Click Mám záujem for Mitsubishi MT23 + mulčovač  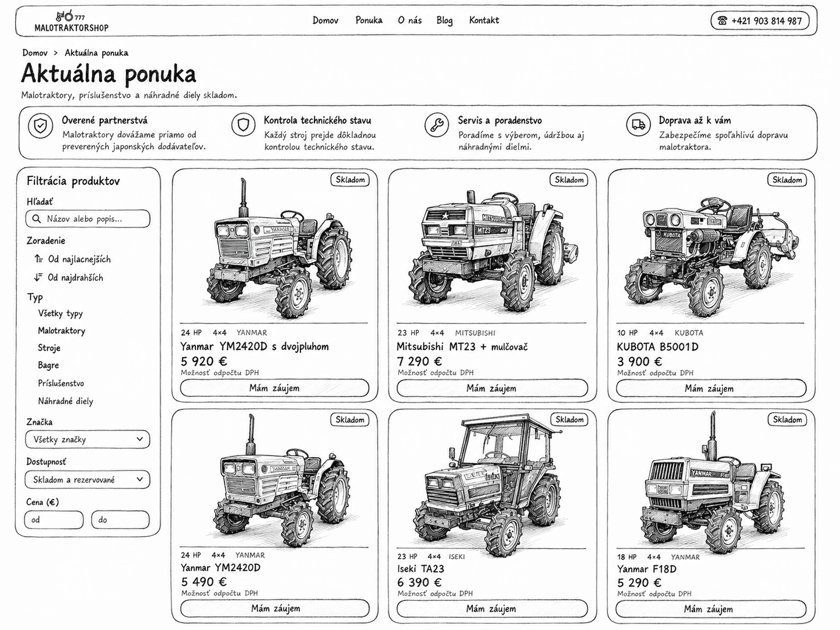(491, 388)
